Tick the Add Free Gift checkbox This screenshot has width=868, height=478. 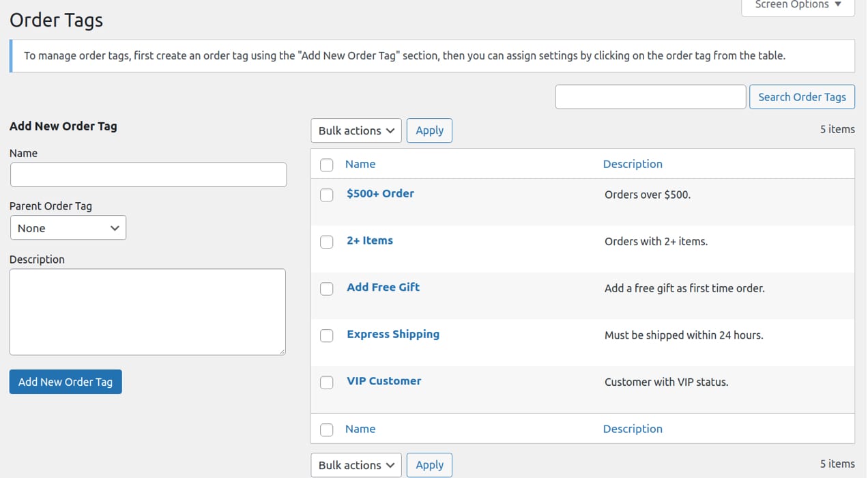click(x=327, y=289)
